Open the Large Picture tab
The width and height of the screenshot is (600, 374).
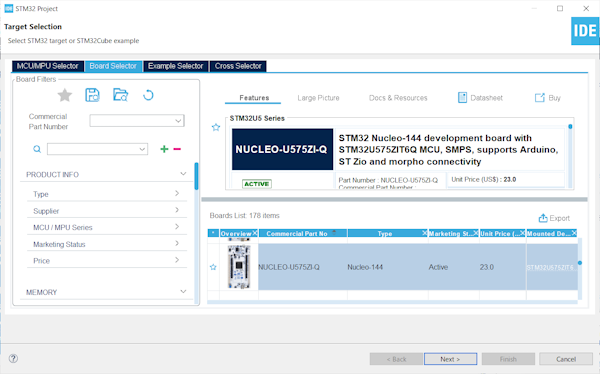click(318, 98)
